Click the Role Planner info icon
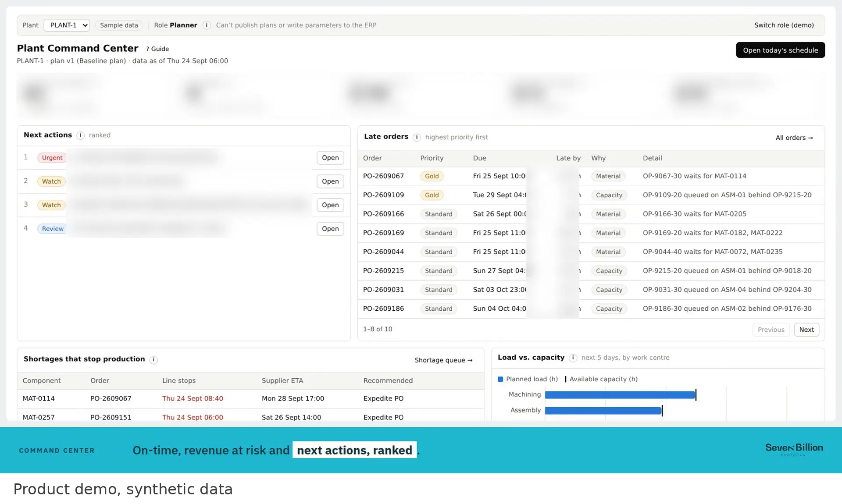The height and width of the screenshot is (504, 842). coord(207,25)
